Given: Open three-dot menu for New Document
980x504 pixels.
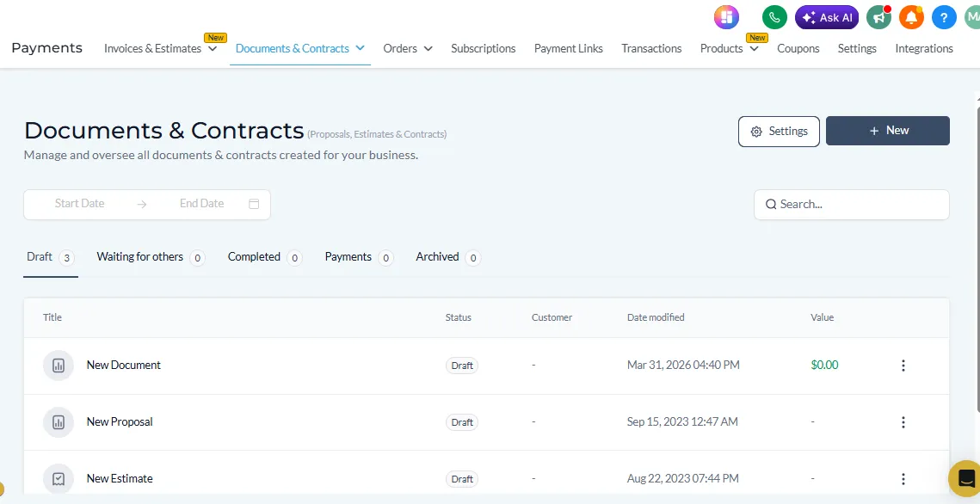Looking at the screenshot, I should [x=903, y=366].
